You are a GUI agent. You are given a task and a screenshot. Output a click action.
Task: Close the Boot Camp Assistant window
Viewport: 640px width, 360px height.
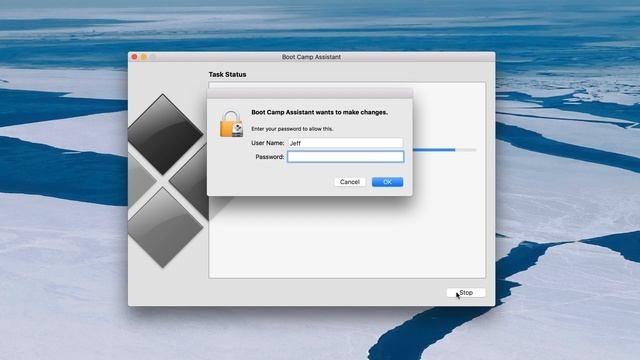click(x=134, y=57)
